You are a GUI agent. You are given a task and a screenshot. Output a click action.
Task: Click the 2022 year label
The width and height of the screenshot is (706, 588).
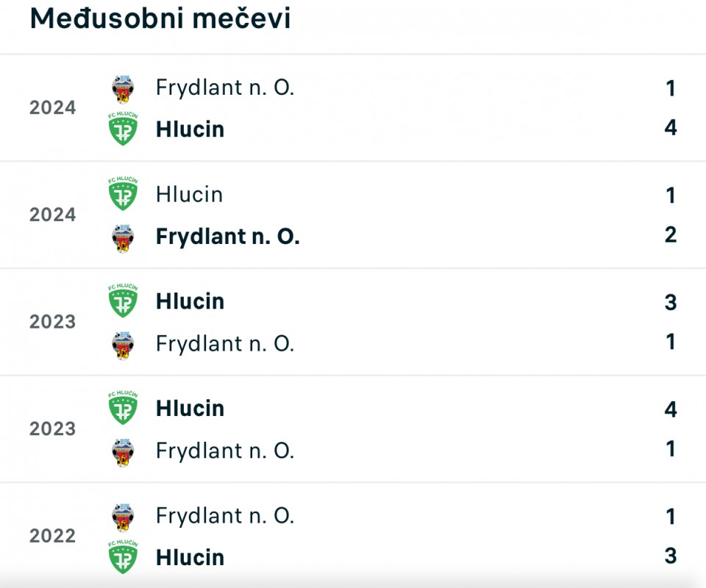coord(53,536)
